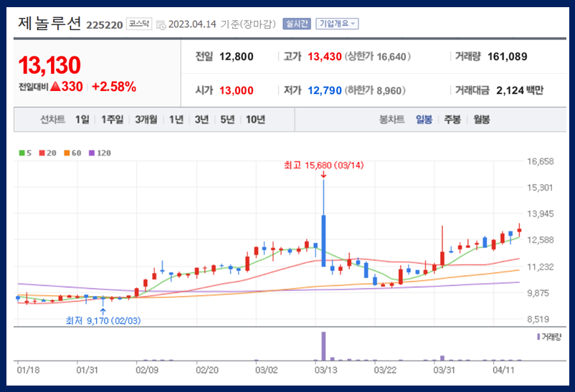The image size is (575, 392).
Task: Switch to 월봉 candle chart
Action: pos(482,120)
